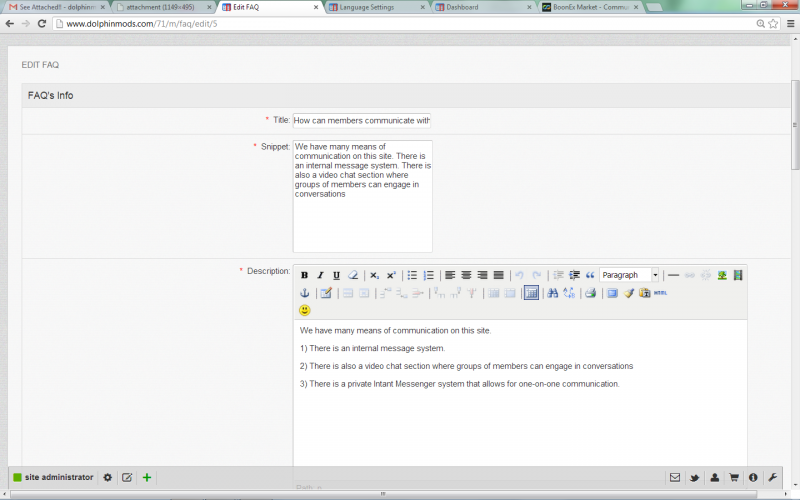
Task: Open mail envelope icon in bottom bar
Action: (x=674, y=478)
